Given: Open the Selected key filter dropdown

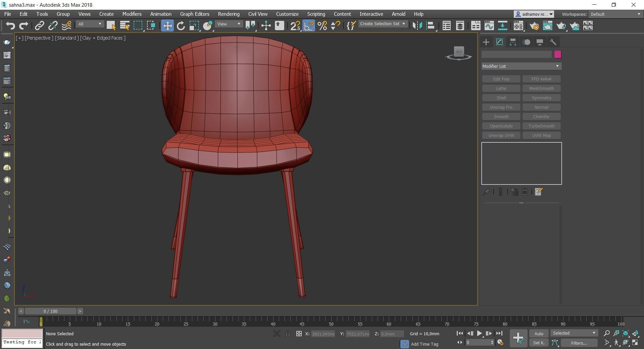Looking at the screenshot, I should point(574,333).
